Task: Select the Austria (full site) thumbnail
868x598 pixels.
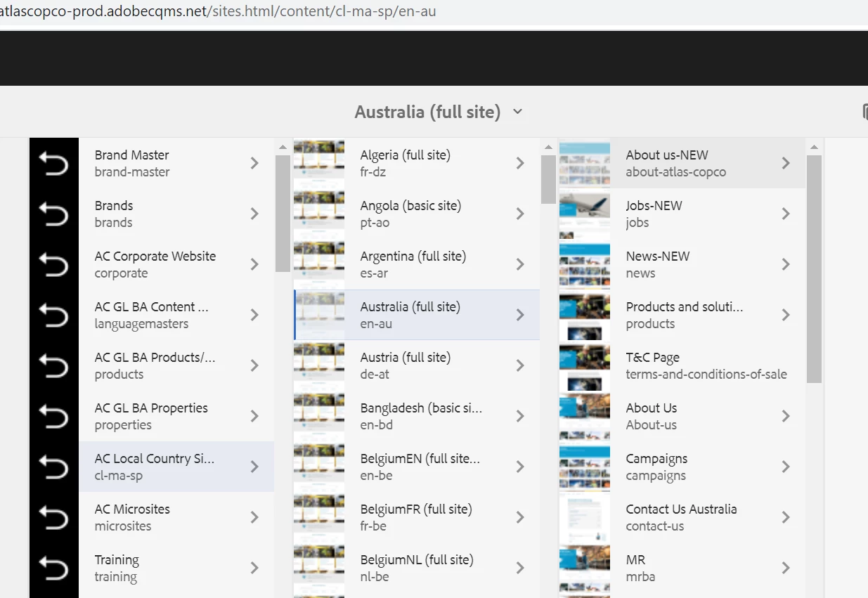Action: tap(319, 365)
